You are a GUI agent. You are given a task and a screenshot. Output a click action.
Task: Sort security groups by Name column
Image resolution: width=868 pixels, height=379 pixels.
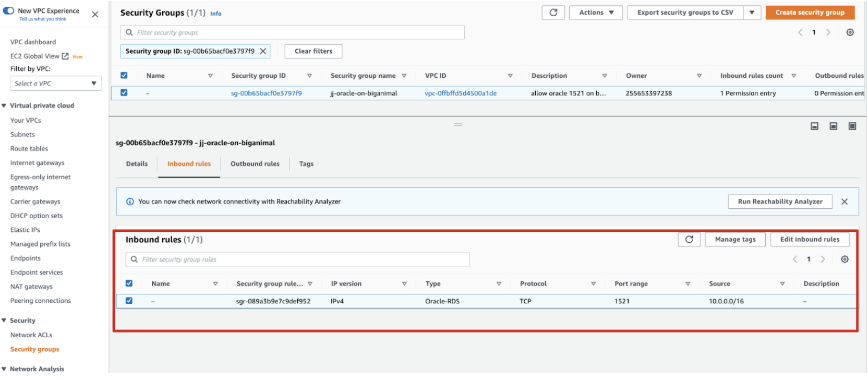pyautogui.click(x=210, y=76)
